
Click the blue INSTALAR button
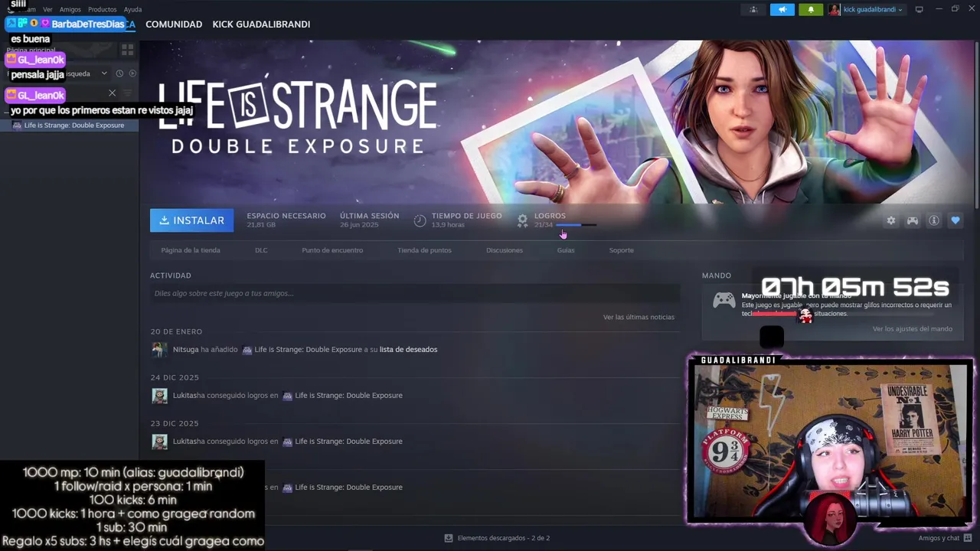(191, 220)
